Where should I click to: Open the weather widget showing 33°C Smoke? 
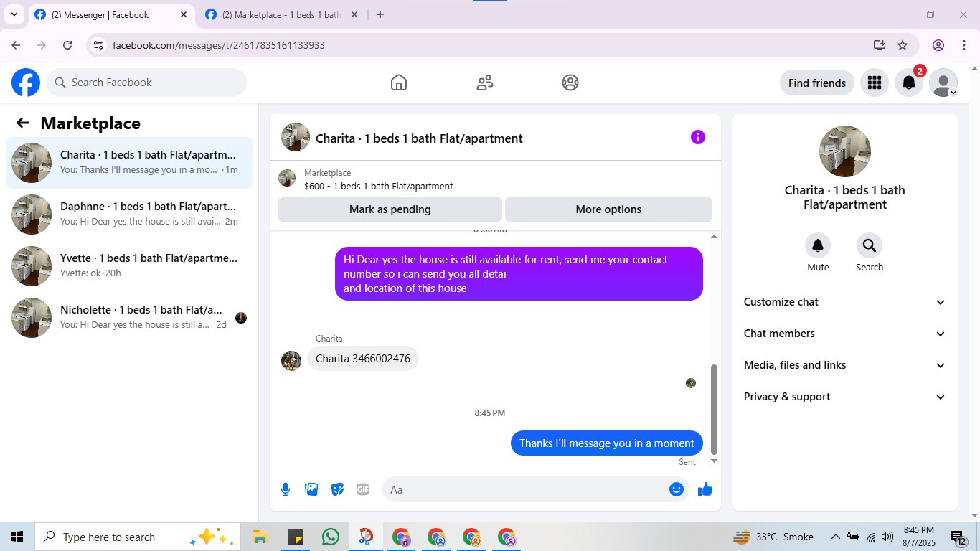(773, 537)
